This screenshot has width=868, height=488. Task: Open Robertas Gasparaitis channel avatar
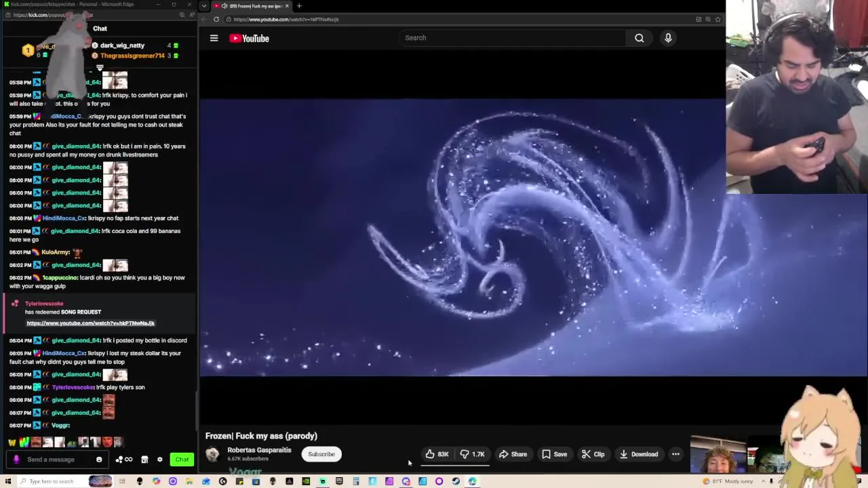[x=213, y=454]
